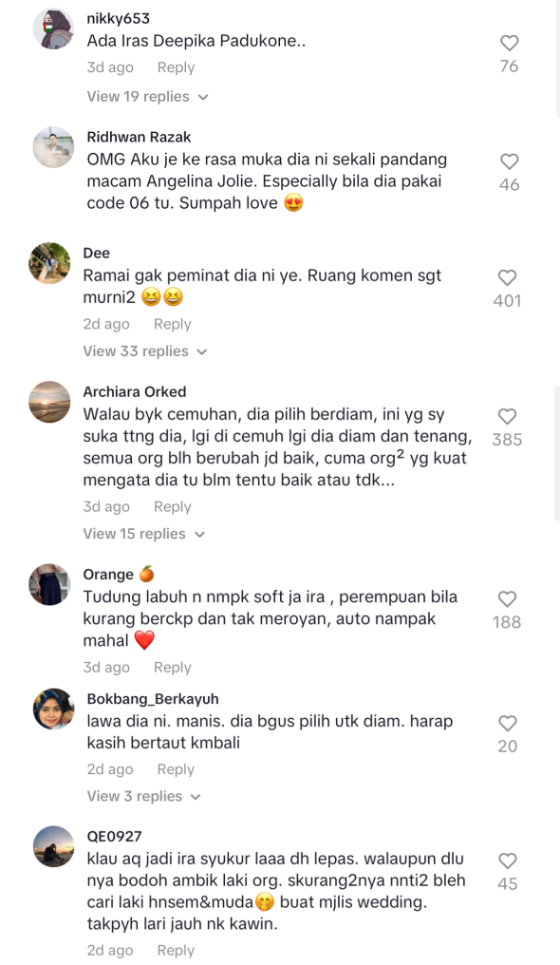
Task: Like QE0927's comment with 45 likes
Action: coord(508,861)
